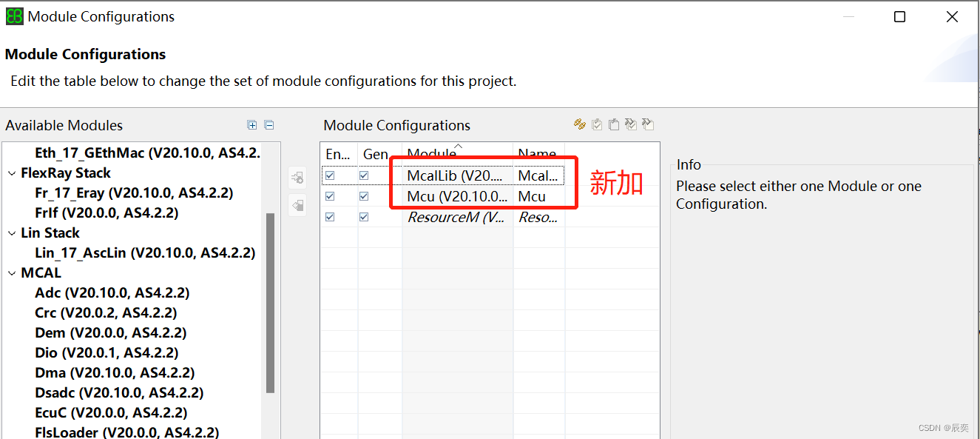
Task: Select the Lin_17_AscLin module
Action: (x=146, y=252)
